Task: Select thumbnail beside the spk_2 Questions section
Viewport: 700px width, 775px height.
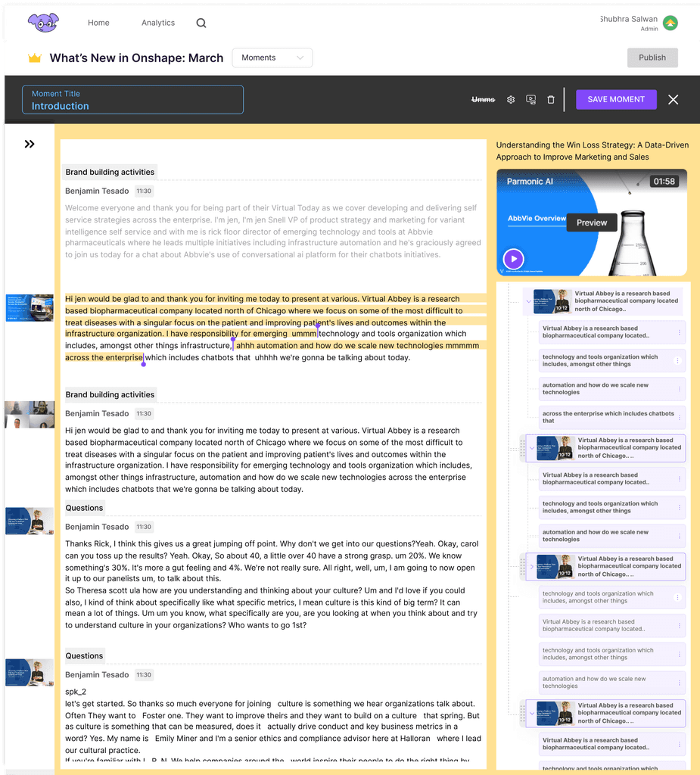Action: tap(30, 672)
